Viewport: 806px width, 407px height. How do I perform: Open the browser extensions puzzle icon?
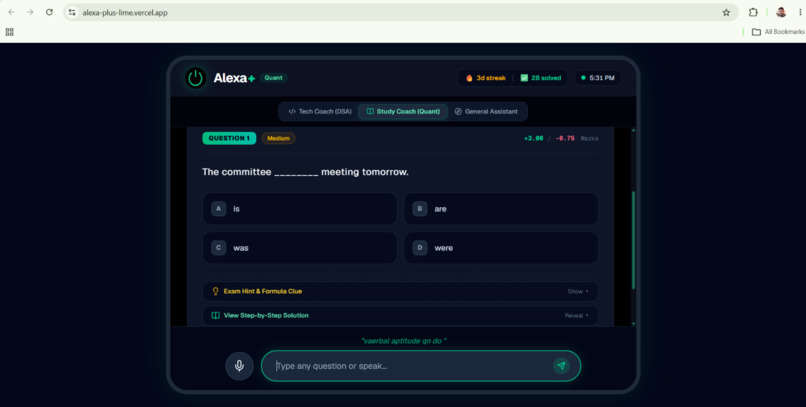click(x=753, y=12)
